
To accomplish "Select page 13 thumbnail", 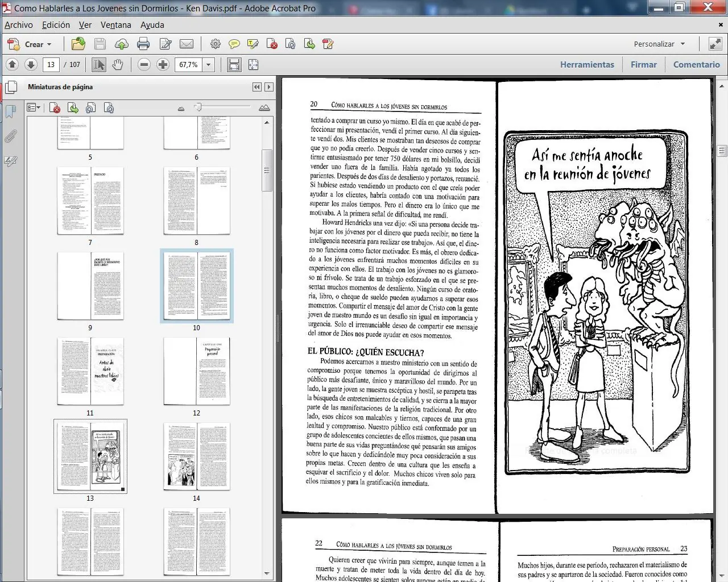I will coord(90,456).
